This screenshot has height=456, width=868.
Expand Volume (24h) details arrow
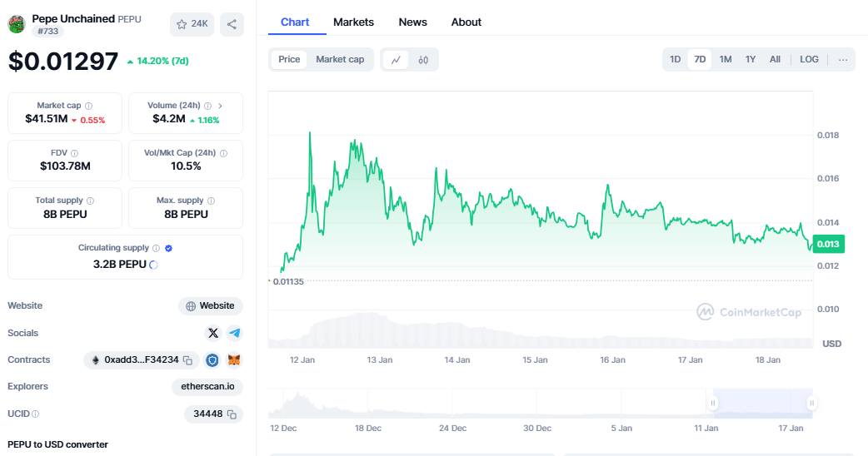click(220, 106)
